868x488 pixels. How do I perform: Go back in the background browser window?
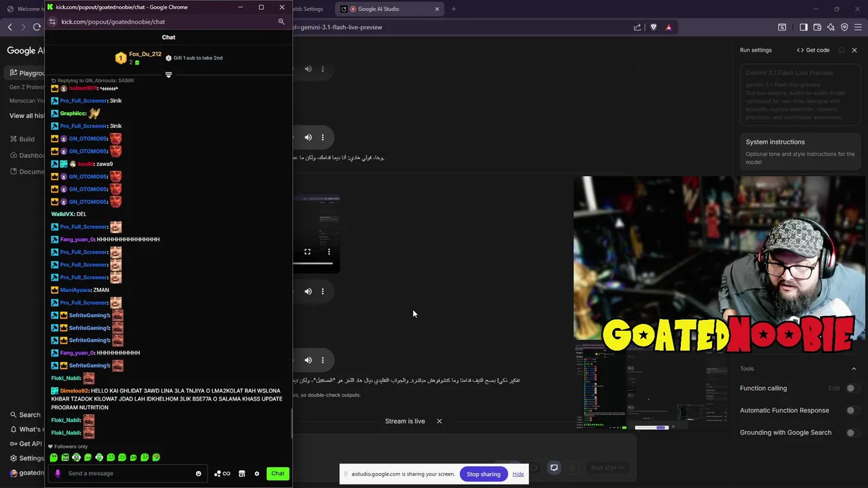click(x=9, y=27)
